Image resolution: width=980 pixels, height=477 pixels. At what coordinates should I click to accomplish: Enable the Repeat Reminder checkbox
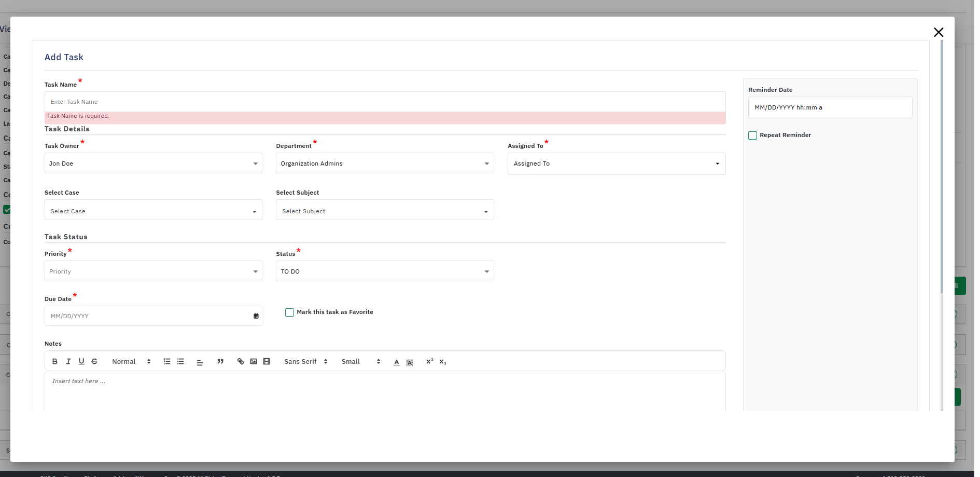752,135
